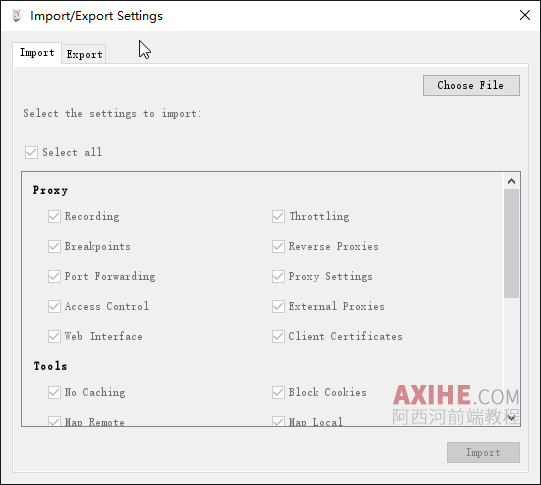541x485 pixels.
Task: Click the Charles app icon in title bar
Action: [x=16, y=16]
